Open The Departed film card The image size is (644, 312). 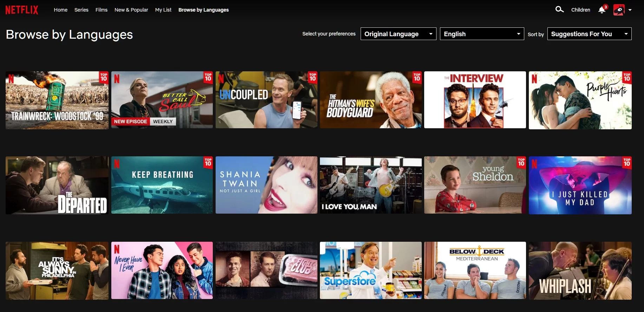tap(57, 185)
